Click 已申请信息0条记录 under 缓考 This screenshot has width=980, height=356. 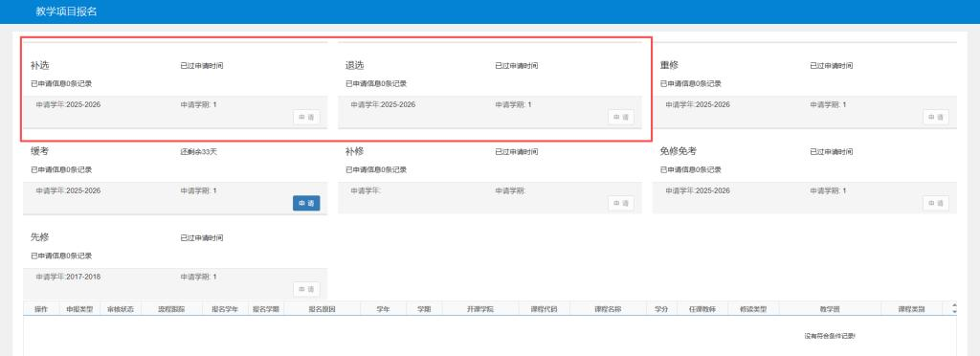[61, 170]
